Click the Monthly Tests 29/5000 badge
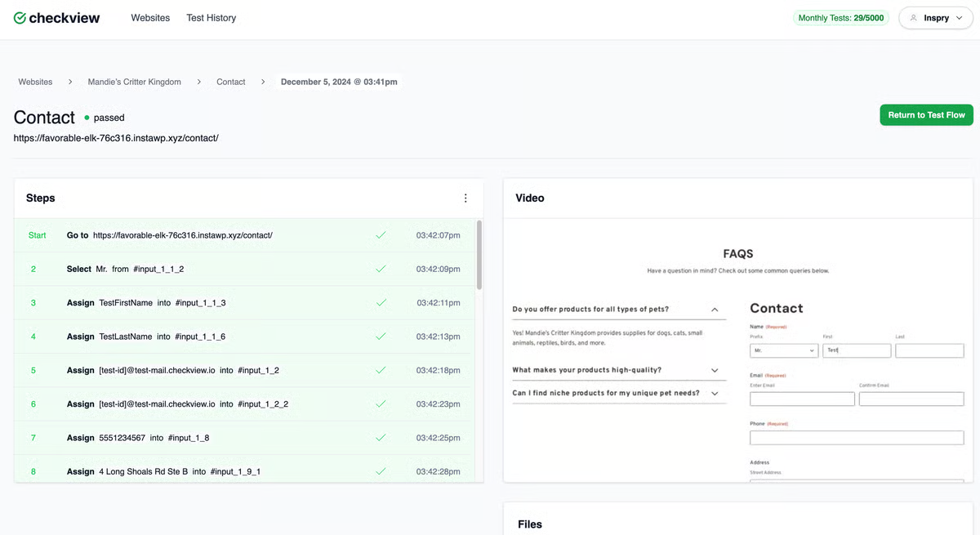The image size is (980, 535). [841, 17]
